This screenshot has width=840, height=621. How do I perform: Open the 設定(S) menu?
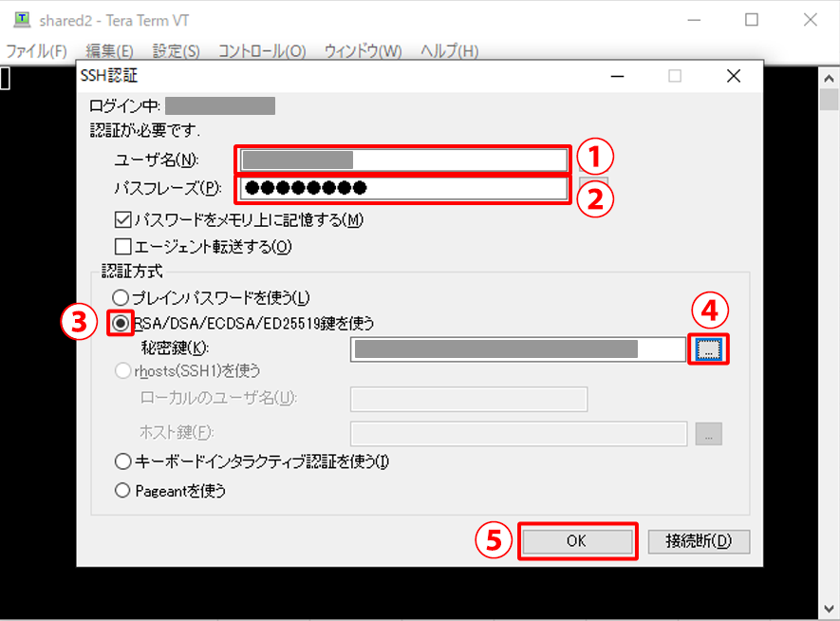176,50
